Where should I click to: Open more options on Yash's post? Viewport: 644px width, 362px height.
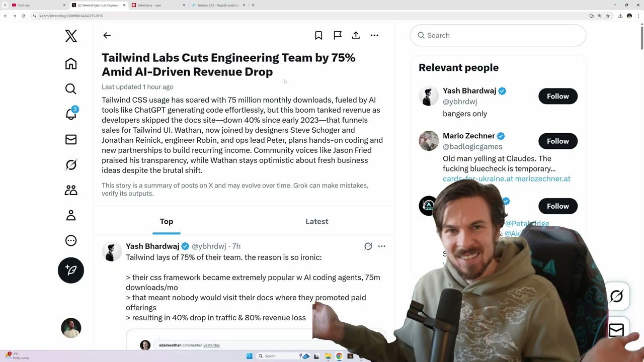(x=381, y=246)
